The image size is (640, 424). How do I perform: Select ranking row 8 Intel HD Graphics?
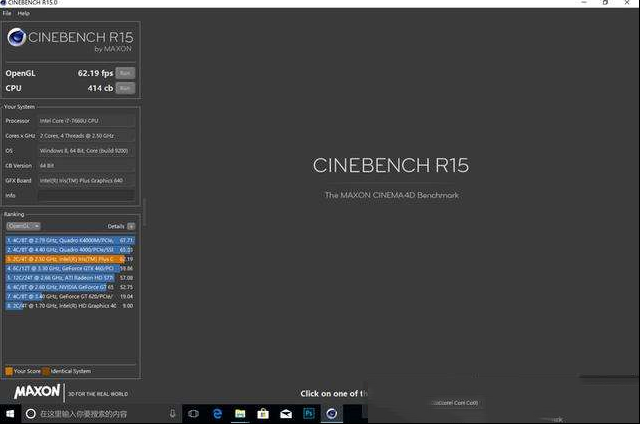(x=70, y=306)
